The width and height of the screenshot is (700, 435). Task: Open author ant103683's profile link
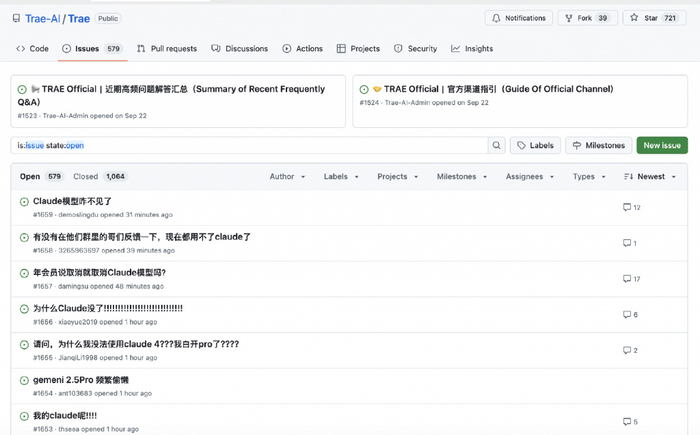click(x=75, y=393)
